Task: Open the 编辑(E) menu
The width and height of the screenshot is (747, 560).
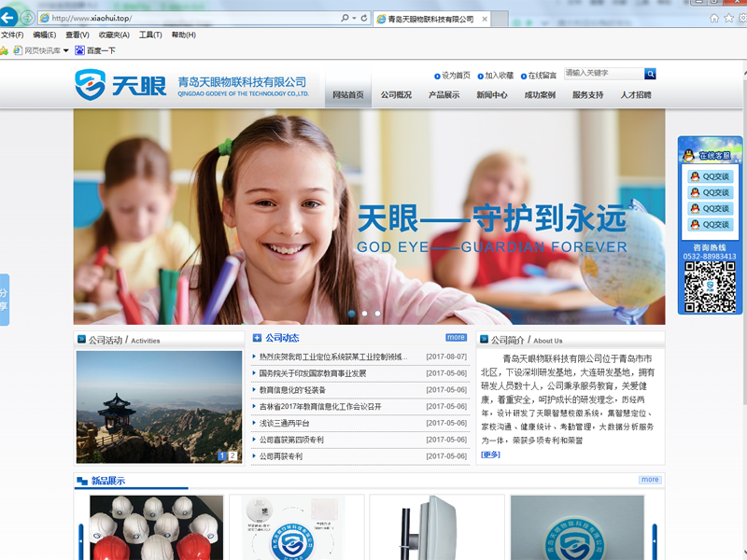Action: coord(45,35)
